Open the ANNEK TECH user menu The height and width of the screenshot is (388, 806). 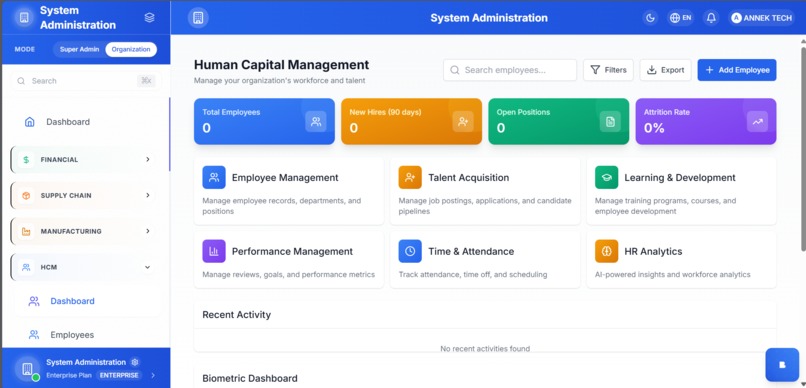[x=761, y=18]
